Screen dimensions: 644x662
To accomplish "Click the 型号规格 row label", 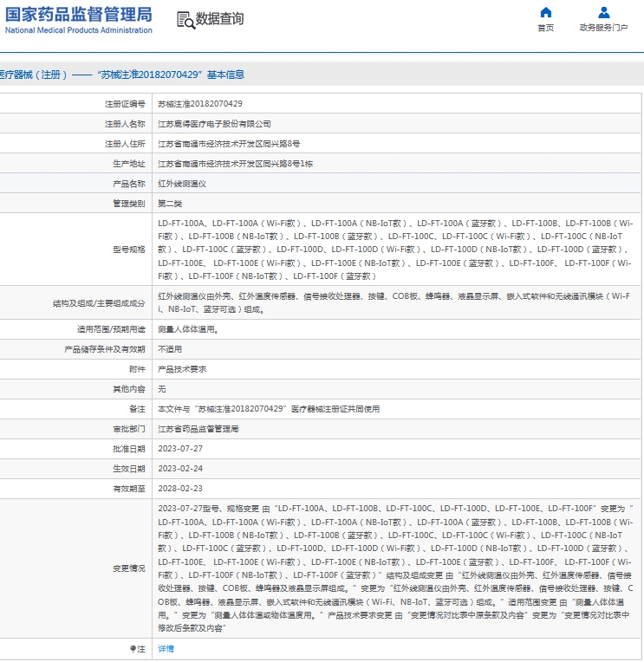I will click(129, 250).
